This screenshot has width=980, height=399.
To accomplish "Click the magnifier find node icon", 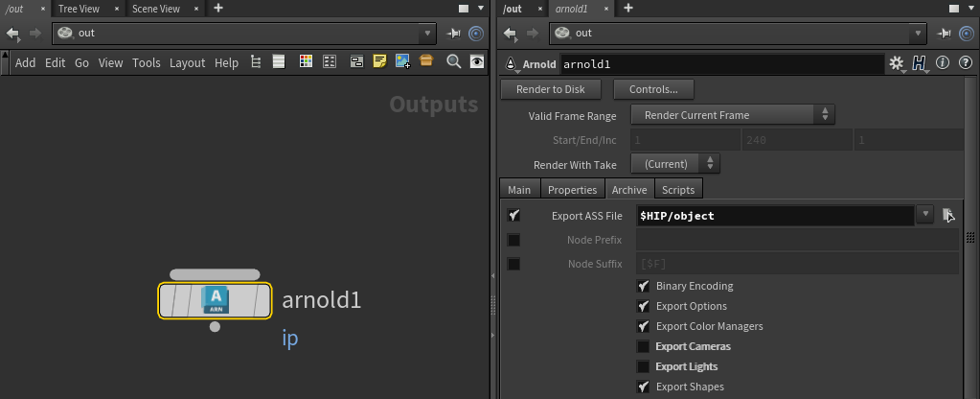I will point(454,61).
